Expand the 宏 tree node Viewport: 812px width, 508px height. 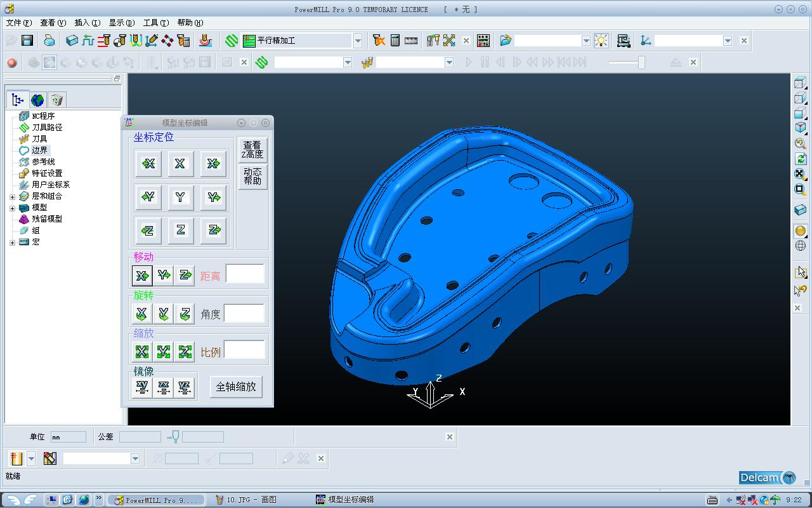pos(12,242)
